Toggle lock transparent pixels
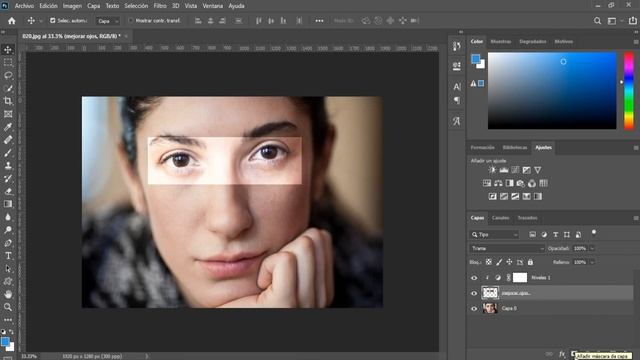This screenshot has width=640, height=360. click(x=489, y=262)
